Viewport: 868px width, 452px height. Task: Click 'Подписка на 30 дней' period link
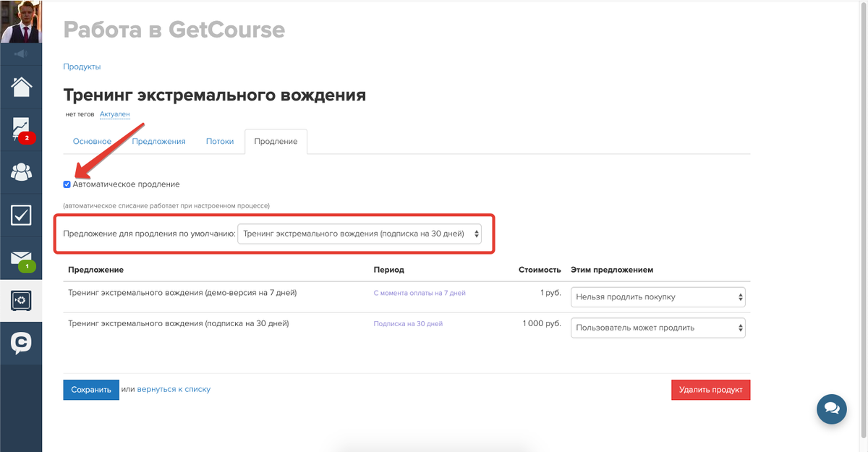coord(408,324)
